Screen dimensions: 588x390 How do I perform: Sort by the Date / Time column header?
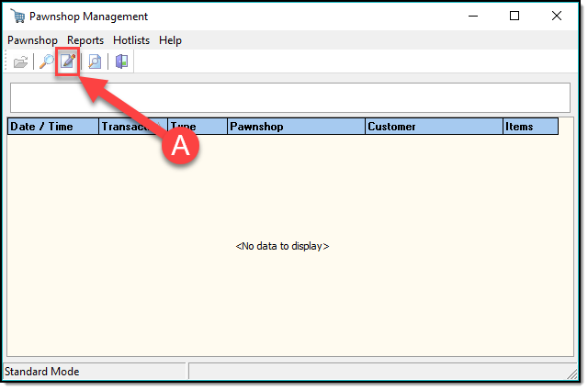[53, 127]
